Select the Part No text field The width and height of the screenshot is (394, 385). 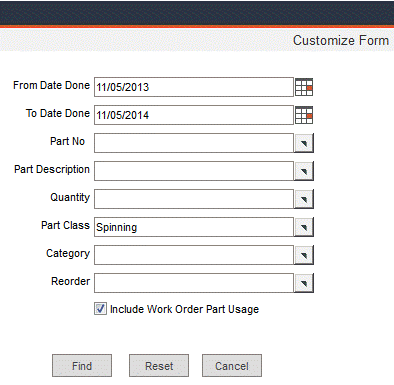tap(194, 143)
